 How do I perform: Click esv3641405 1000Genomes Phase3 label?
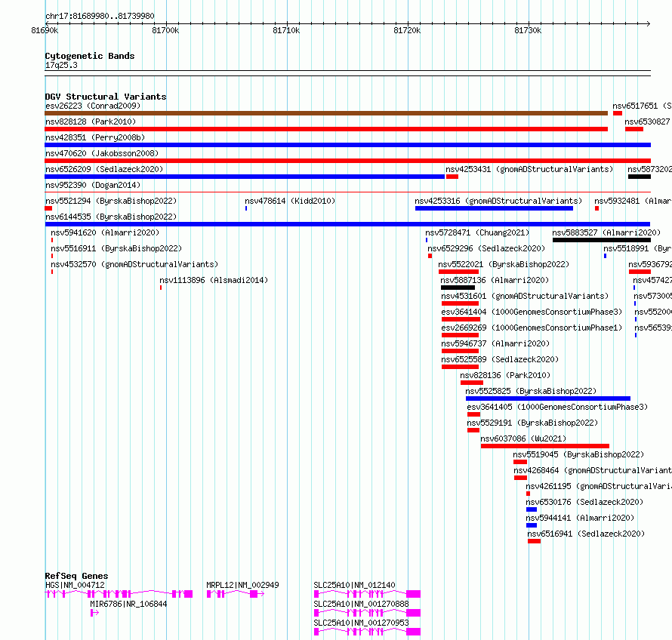pos(557,407)
